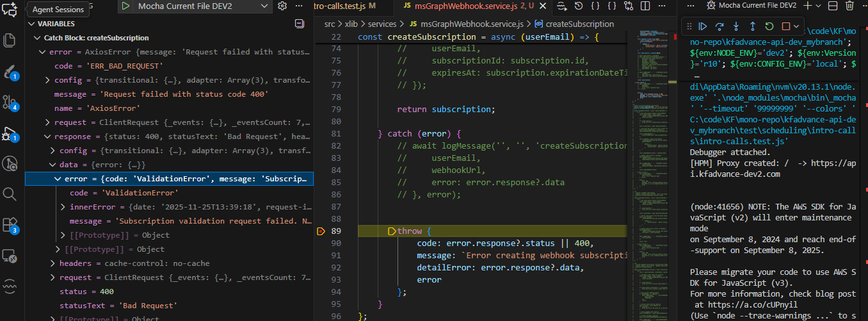The image size is (868, 321).
Task: Open debug views ellipsis menu near gear
Action: (x=298, y=6)
